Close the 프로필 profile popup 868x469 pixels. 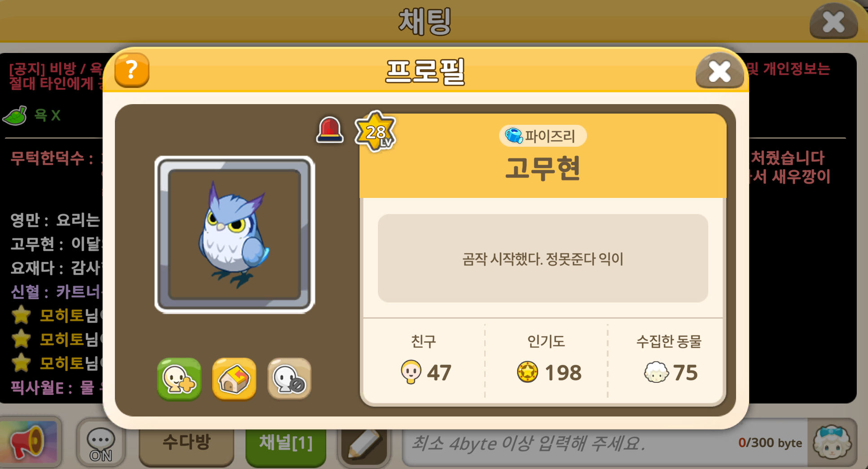pos(719,71)
